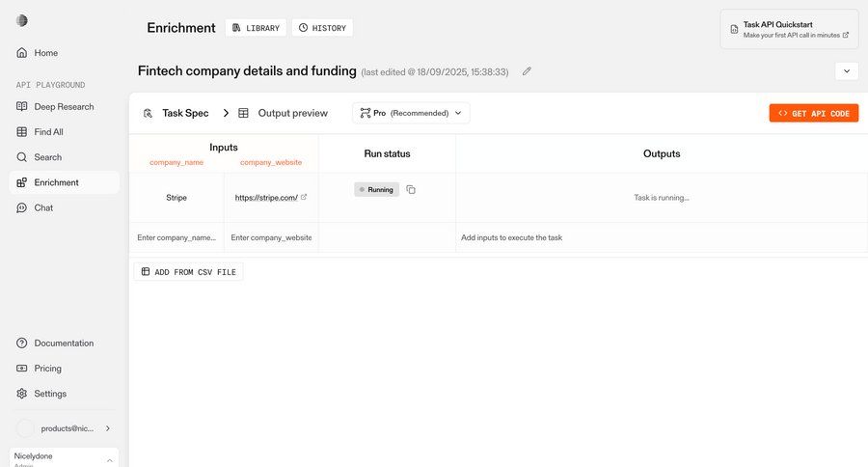868x467 pixels.
Task: Switch to the Task Spec tab
Action: [x=176, y=113]
